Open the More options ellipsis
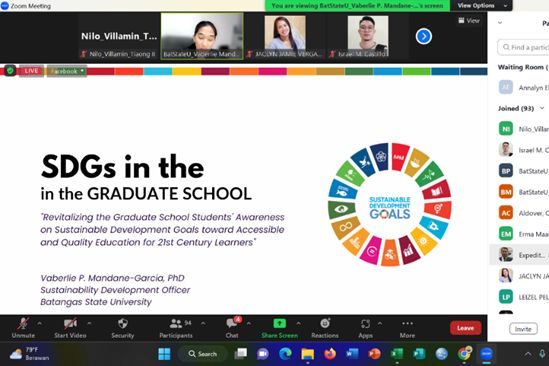 coord(407,323)
